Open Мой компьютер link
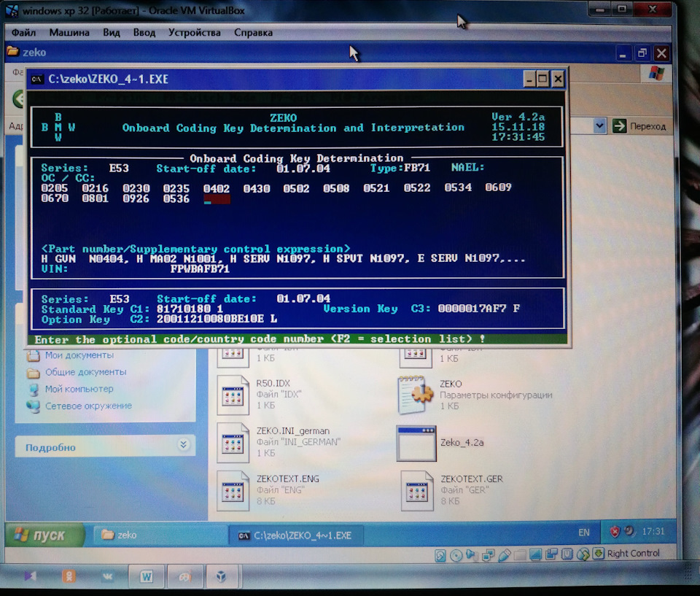 (79, 389)
